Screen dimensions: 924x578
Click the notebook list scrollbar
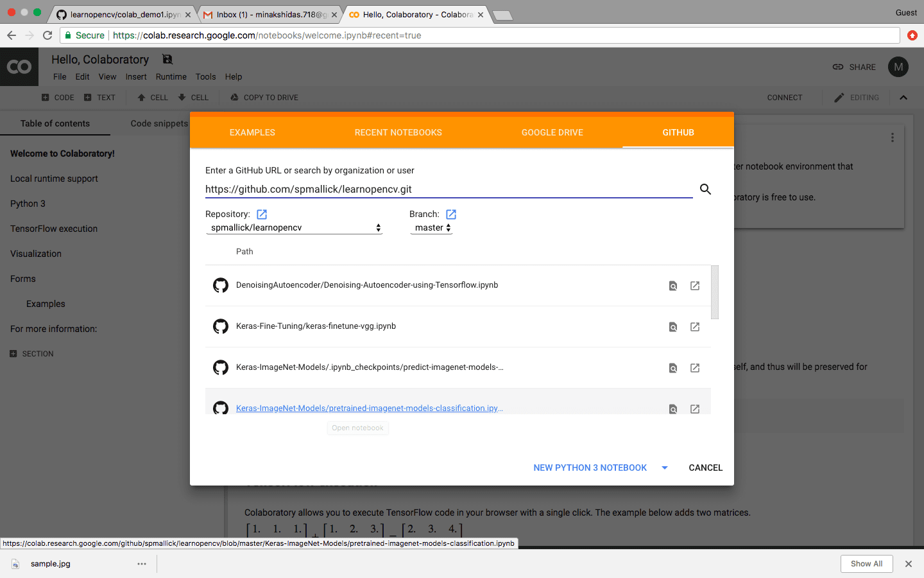click(x=715, y=292)
